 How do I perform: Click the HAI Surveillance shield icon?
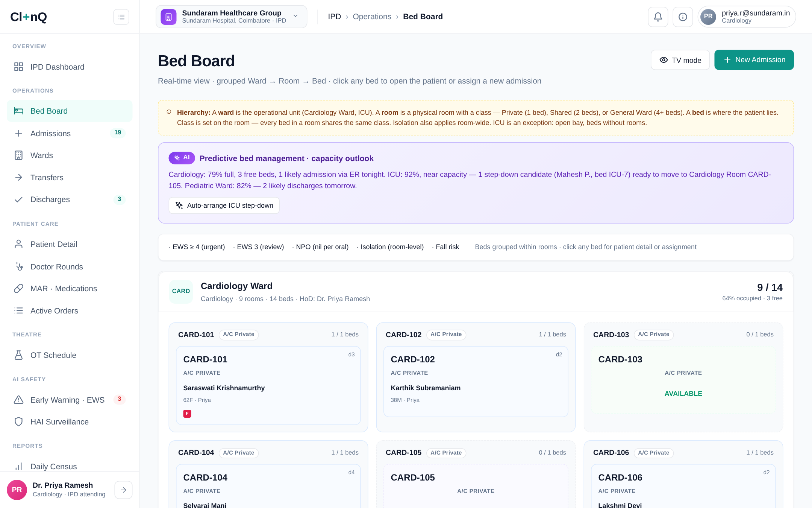pyautogui.click(x=18, y=421)
